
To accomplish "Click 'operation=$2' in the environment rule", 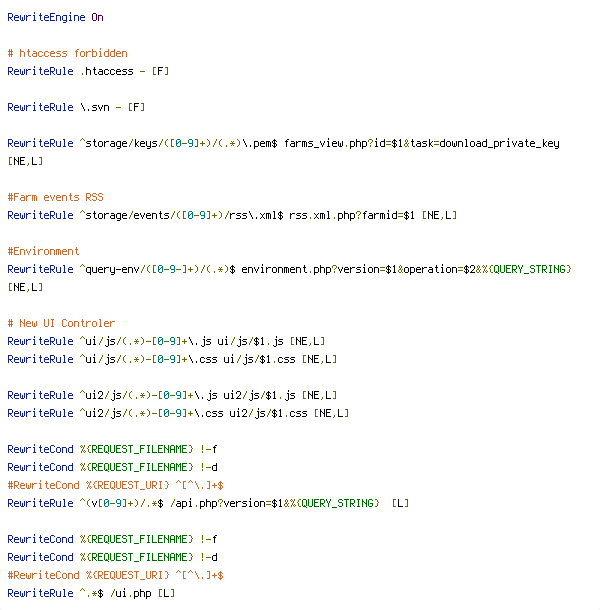I will click(x=439, y=269).
